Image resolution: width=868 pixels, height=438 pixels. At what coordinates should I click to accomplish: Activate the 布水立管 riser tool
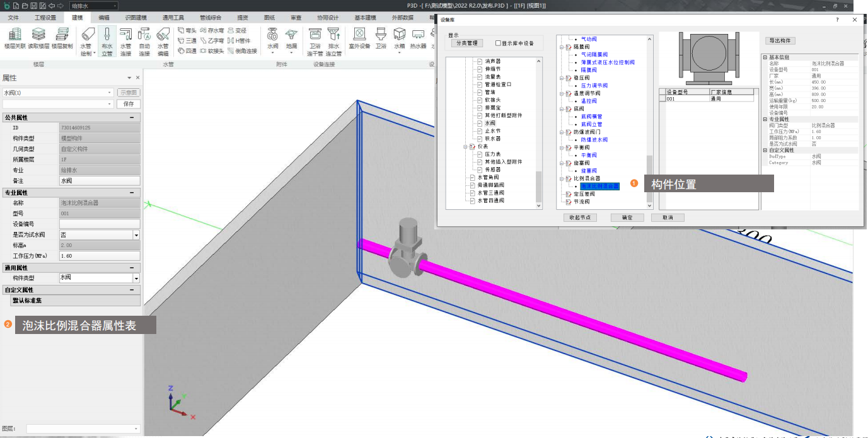tap(107, 41)
